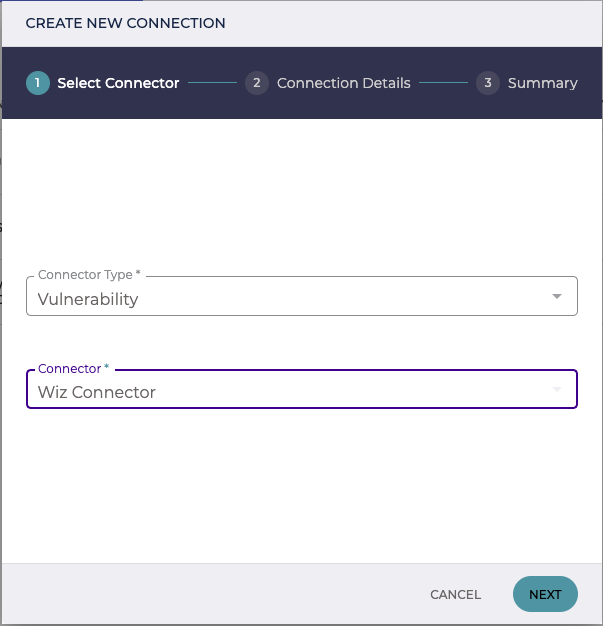Switch to the Summary step
Viewport: 603px width, 626px height.
(x=542, y=83)
